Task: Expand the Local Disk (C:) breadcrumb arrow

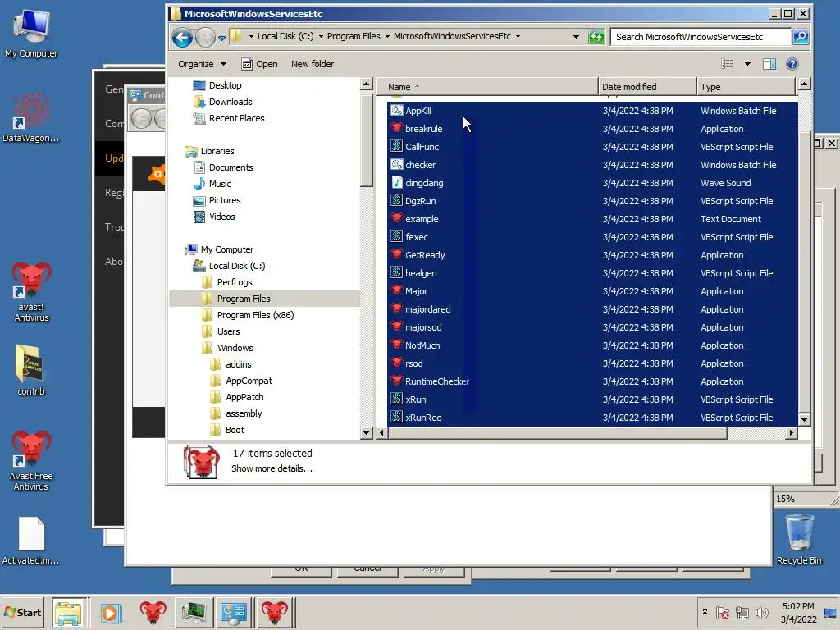Action: pos(321,36)
